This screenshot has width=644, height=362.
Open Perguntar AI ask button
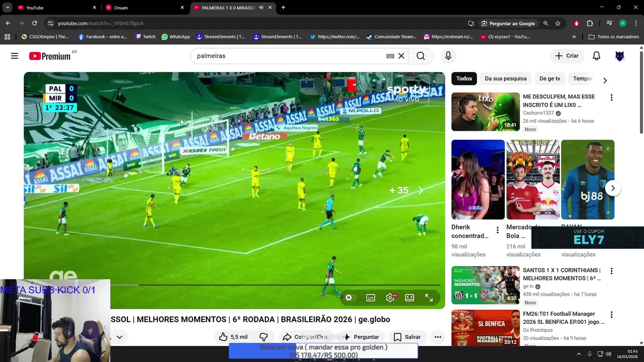point(361,337)
